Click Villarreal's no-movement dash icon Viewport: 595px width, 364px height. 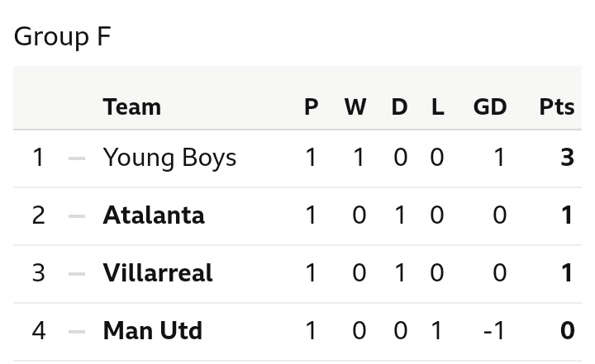pyautogui.click(x=77, y=274)
